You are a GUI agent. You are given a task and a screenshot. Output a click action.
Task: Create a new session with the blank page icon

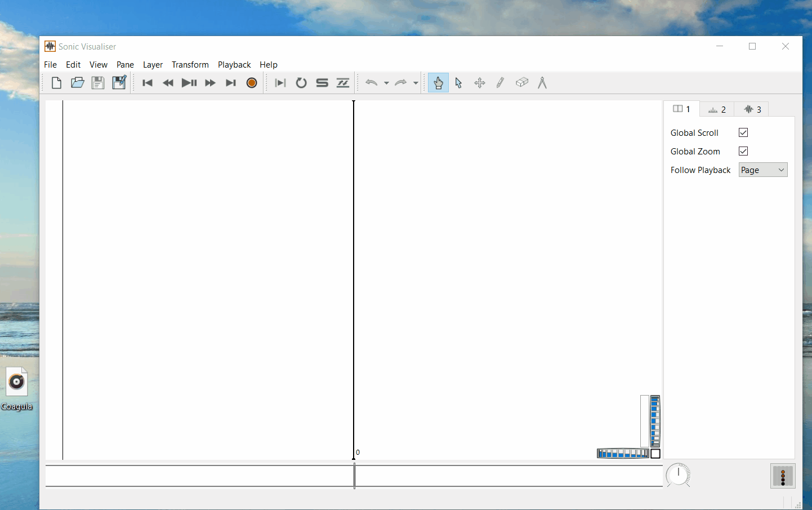56,83
